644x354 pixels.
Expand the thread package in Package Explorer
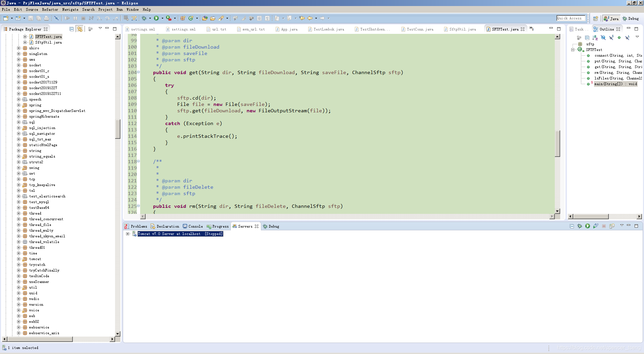[19, 213]
